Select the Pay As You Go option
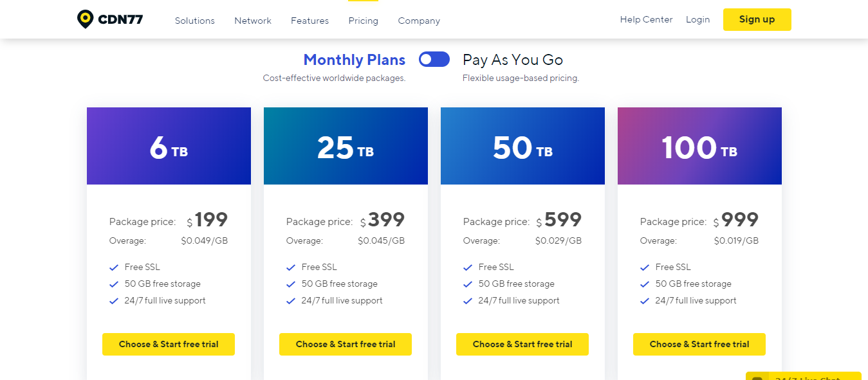Viewport: 868px width, 380px height. (x=512, y=60)
